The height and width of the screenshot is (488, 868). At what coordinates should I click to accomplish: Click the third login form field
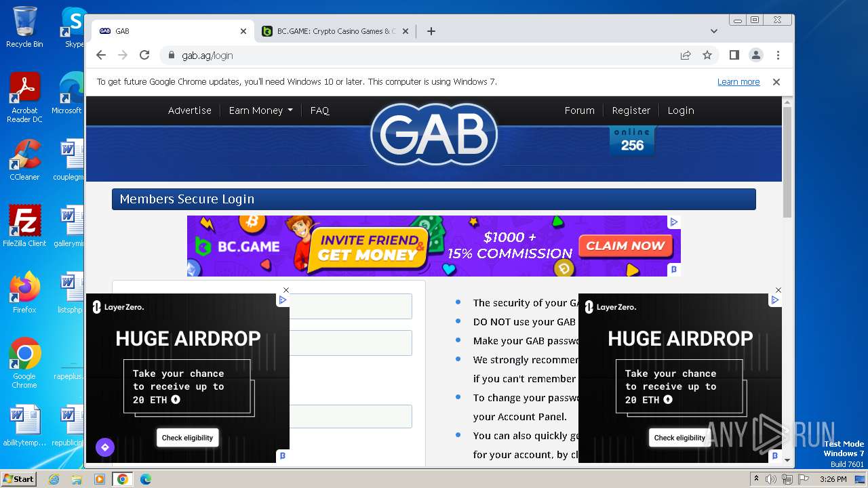click(351, 416)
